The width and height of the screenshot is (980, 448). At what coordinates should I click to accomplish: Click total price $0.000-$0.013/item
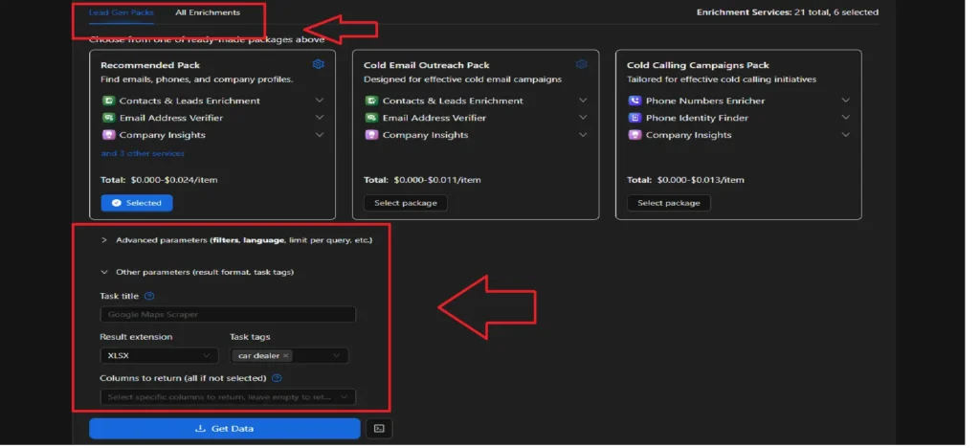click(701, 180)
